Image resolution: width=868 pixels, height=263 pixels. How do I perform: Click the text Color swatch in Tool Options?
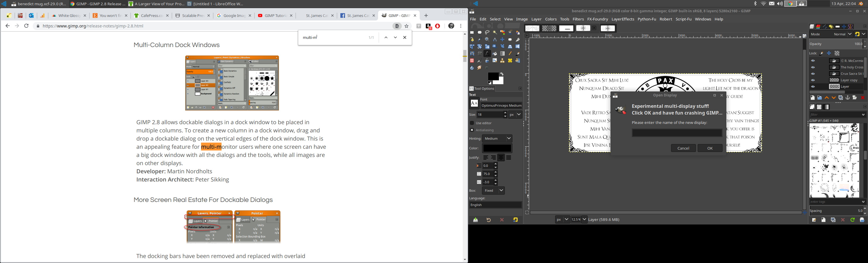497,148
